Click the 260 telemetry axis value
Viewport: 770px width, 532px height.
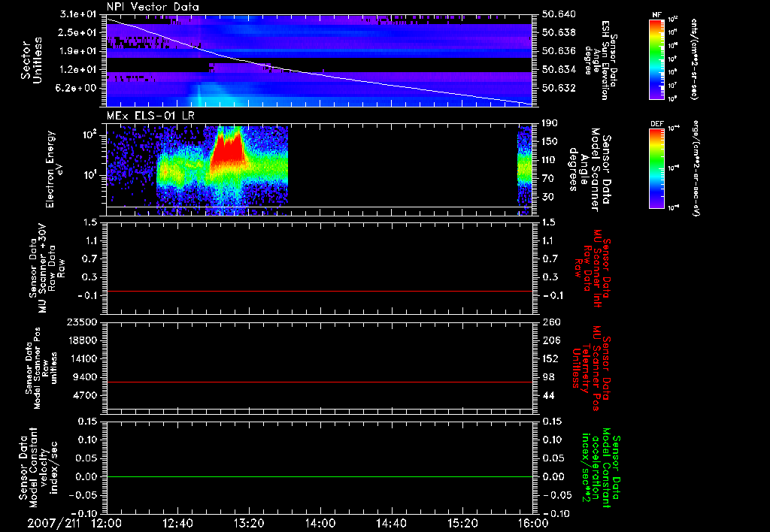tap(550, 322)
